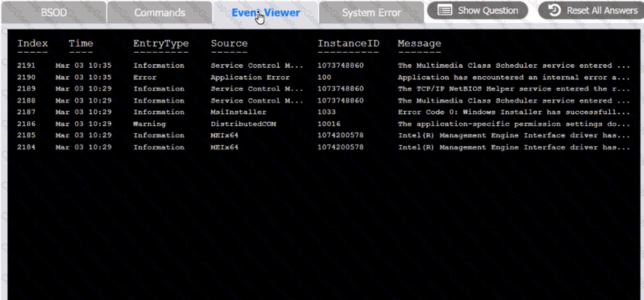Click the DistributedCOM Warning entry type
Image resolution: width=644 pixels, height=300 pixels.
click(149, 124)
